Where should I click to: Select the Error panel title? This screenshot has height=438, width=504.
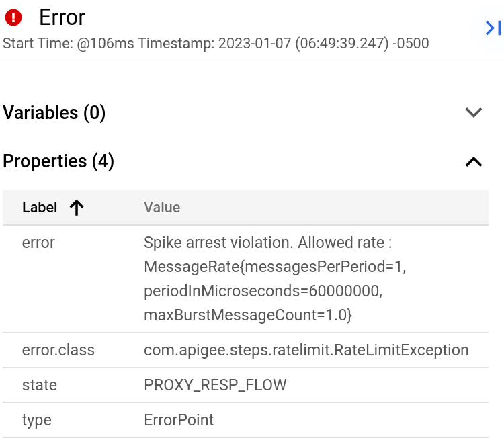click(62, 17)
